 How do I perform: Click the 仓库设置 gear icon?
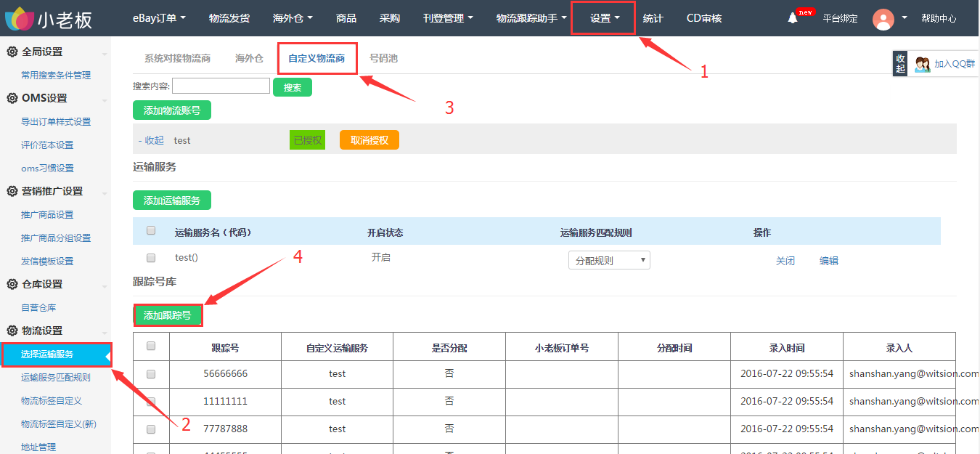point(12,285)
